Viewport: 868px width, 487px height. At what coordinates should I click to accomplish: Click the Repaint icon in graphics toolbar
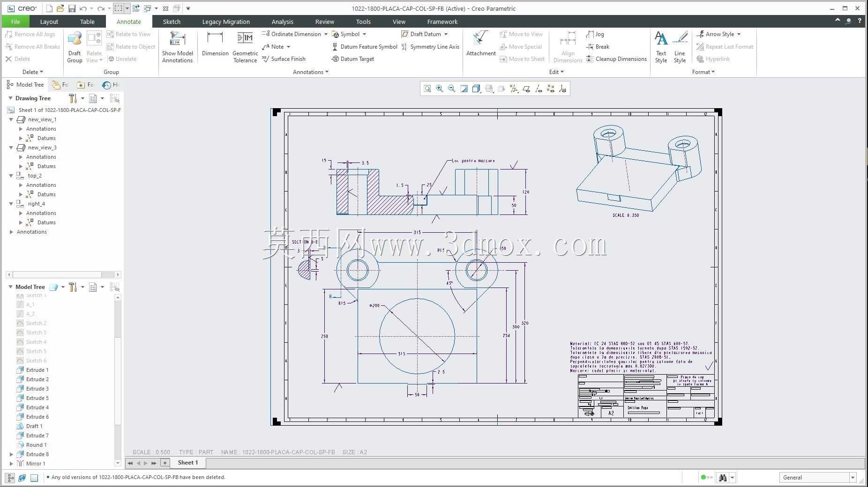[464, 89]
